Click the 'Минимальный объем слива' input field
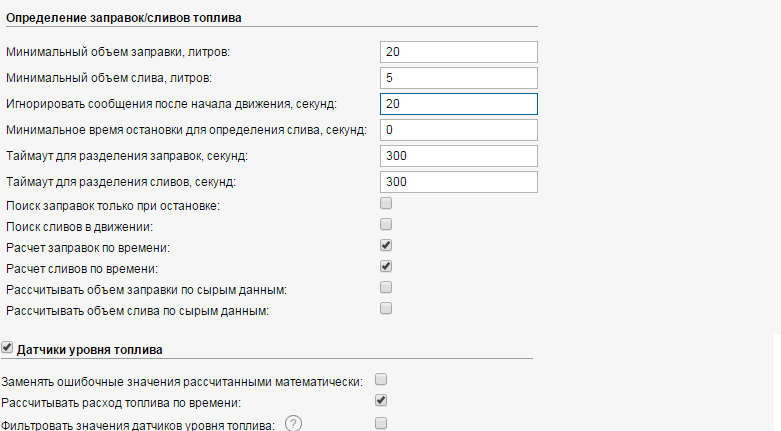 [x=459, y=78]
